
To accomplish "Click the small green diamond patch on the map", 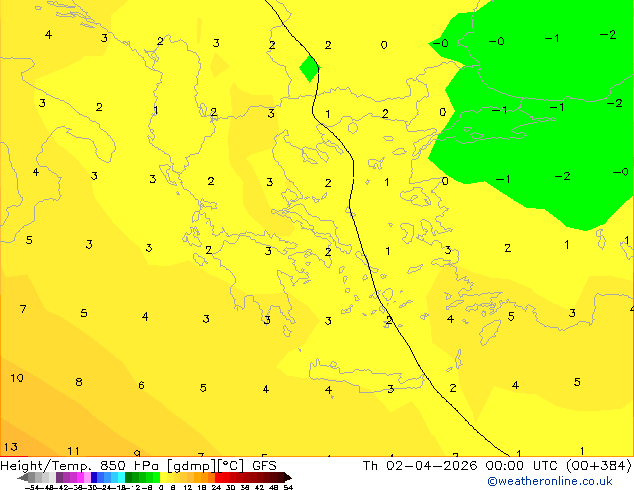I will point(310,69).
